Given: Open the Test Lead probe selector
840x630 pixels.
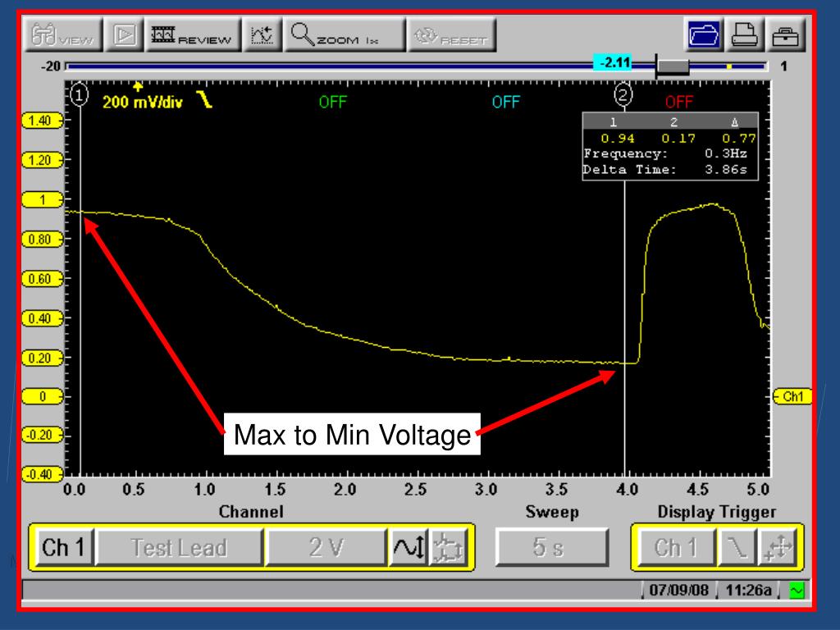Looking at the screenshot, I should (179, 547).
